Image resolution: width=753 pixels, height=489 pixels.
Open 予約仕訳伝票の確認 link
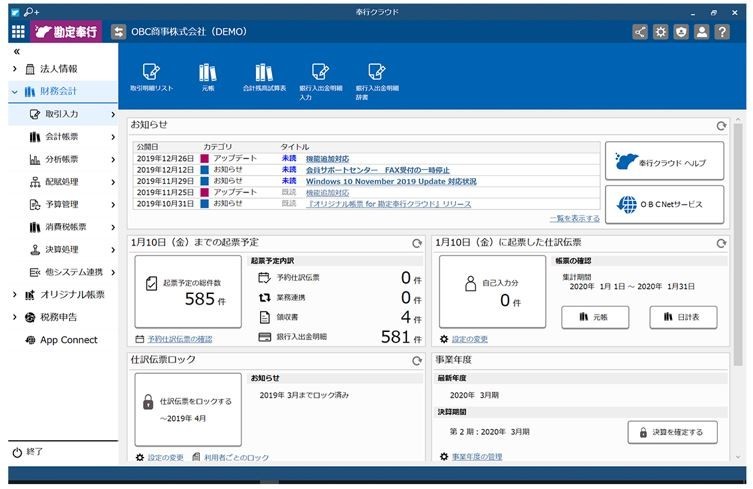[180, 339]
